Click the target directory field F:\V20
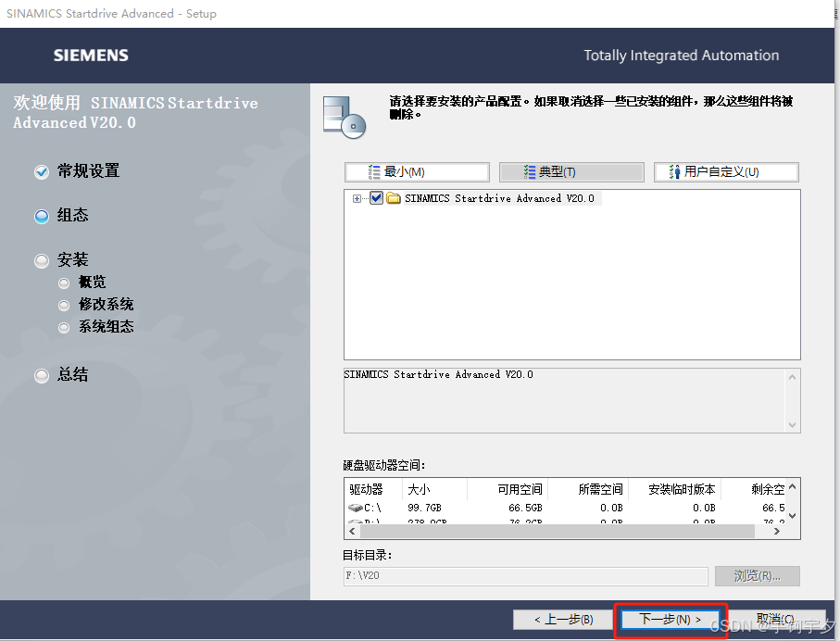The image size is (840, 641). [525, 575]
